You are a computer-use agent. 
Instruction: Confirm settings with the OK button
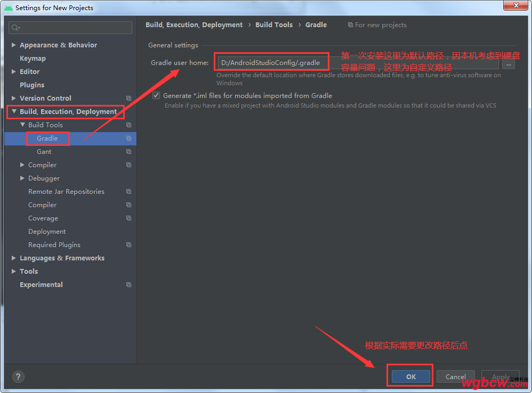411,376
